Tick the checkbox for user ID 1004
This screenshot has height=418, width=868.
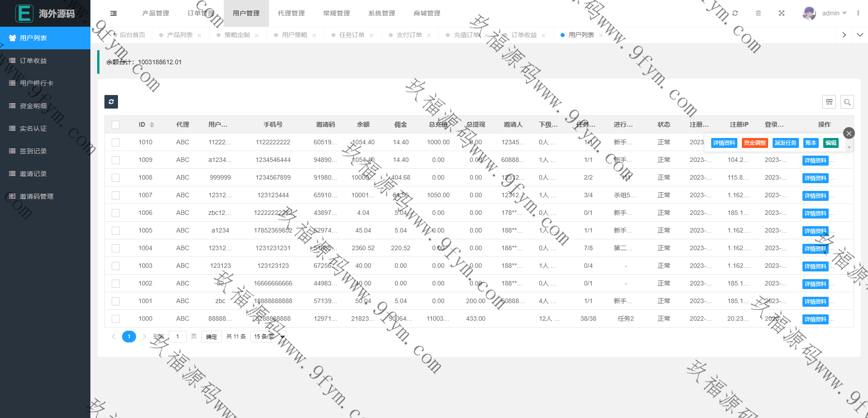pyautogui.click(x=116, y=248)
